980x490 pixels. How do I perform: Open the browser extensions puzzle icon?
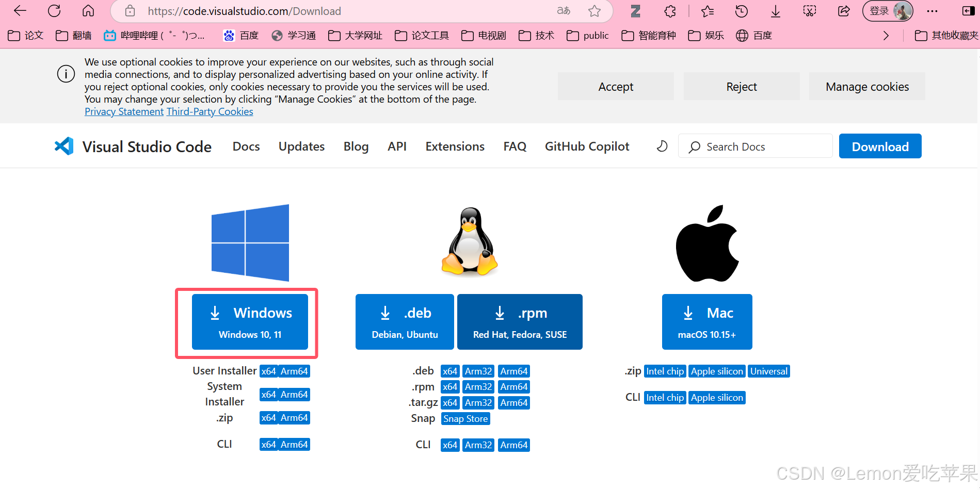(x=670, y=11)
